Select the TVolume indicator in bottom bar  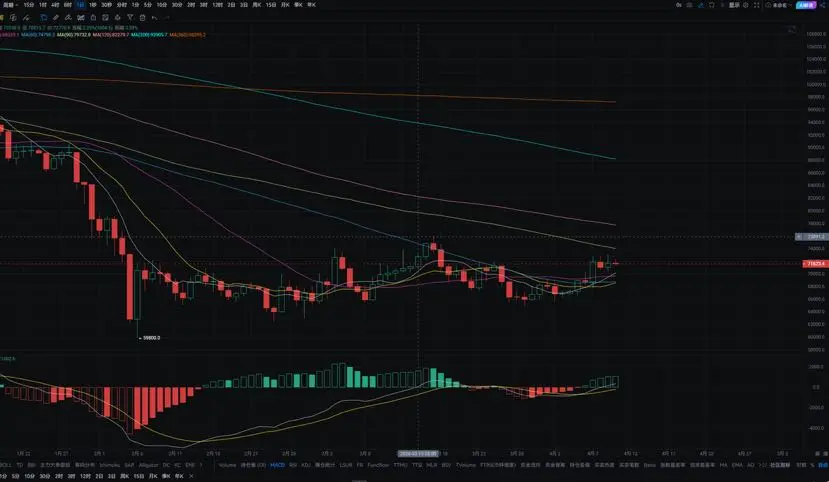coord(466,465)
